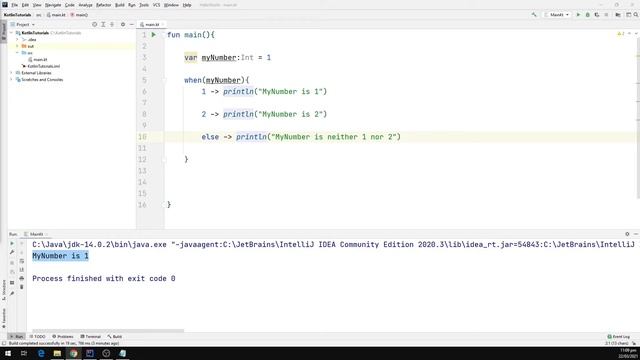Toggle the Structure side tool window strip

[4, 290]
